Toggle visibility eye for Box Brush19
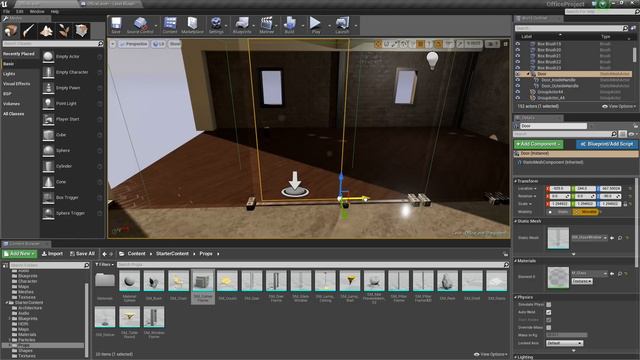640x360 pixels. 518,44
